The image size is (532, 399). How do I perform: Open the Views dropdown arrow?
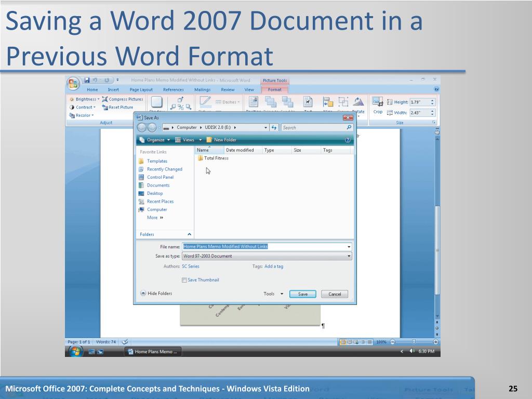click(x=200, y=140)
